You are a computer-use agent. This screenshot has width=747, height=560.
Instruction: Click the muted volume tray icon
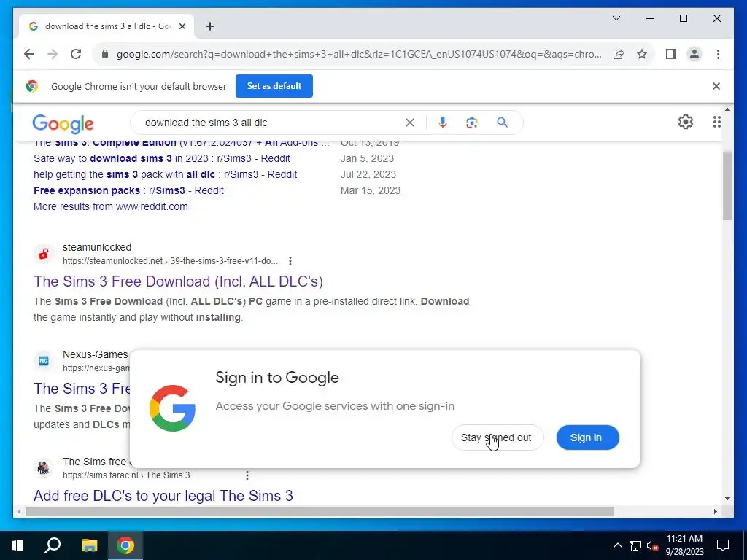tap(653, 545)
